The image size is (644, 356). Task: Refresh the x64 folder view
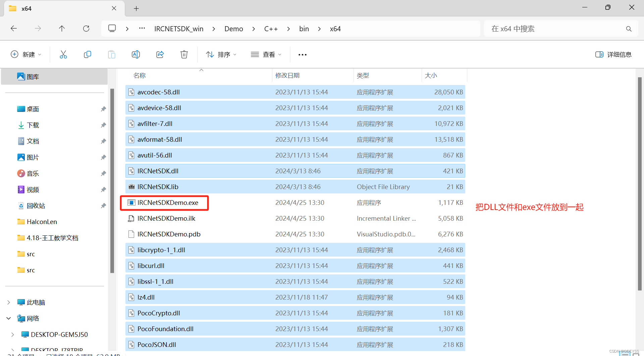(86, 29)
